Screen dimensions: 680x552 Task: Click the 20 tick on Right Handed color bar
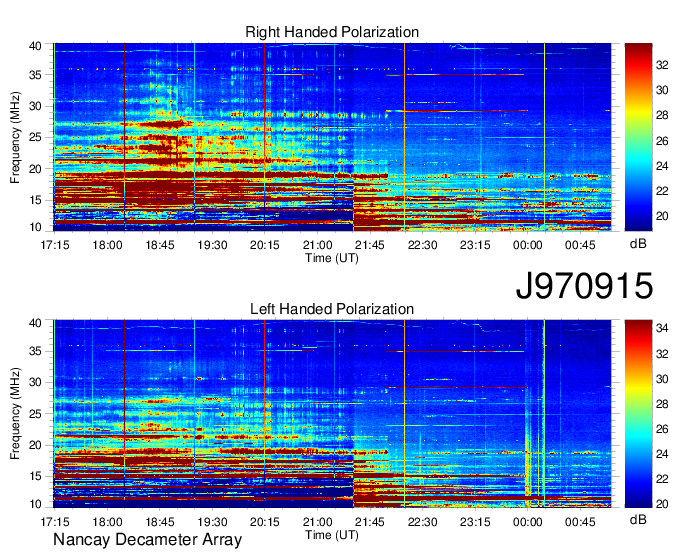[x=662, y=216]
